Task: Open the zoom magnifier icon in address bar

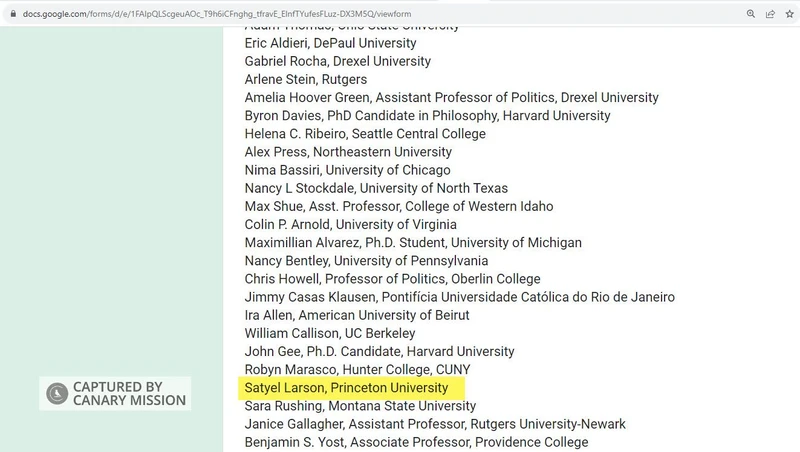Action: 751,14
